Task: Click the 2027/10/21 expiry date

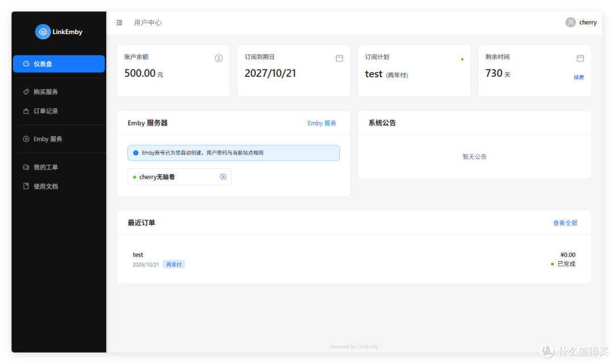Action: (x=270, y=73)
